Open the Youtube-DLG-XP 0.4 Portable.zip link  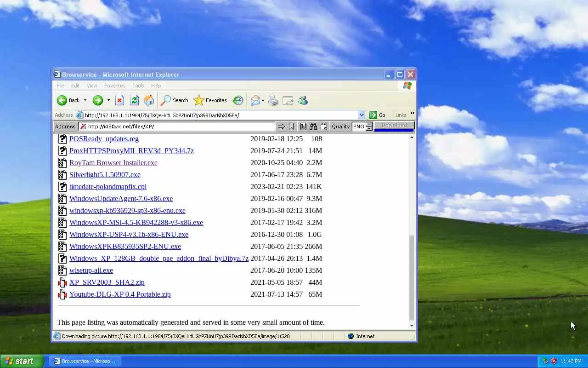point(120,294)
